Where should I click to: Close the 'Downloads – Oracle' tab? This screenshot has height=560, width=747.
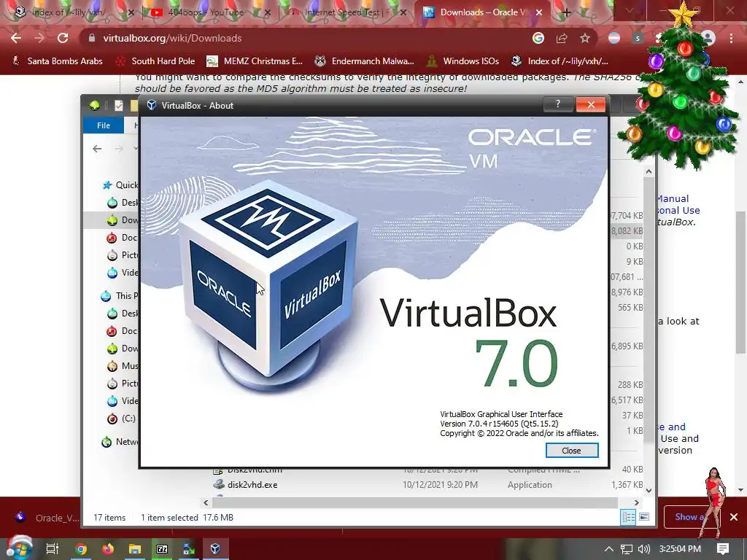point(539,12)
